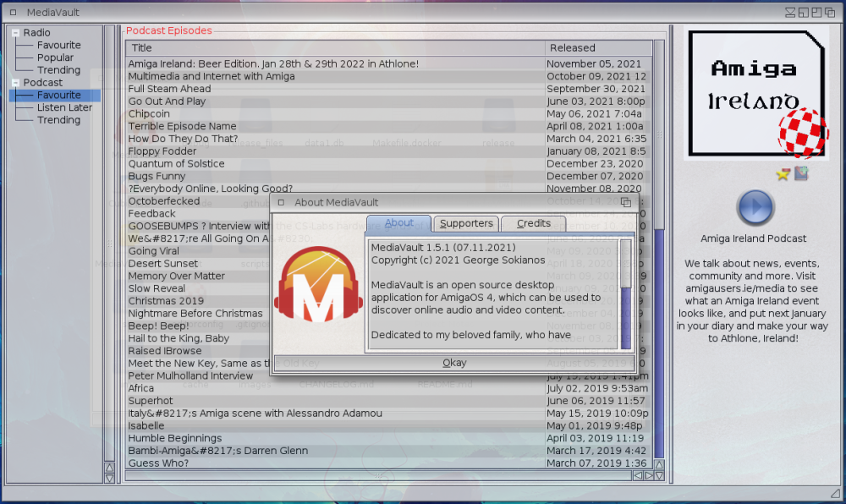Select Popular under Radio
Image resolution: width=846 pixels, height=504 pixels.
point(55,58)
